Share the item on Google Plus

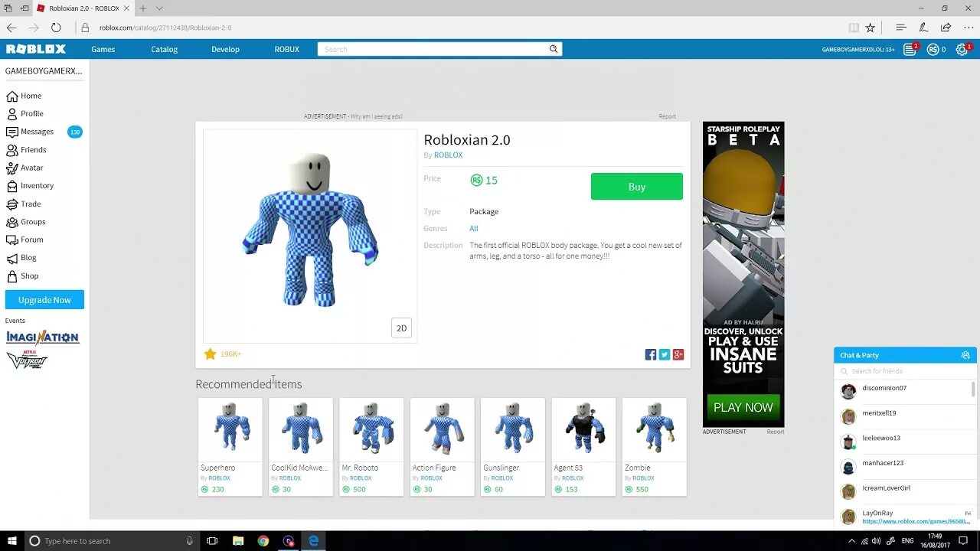coord(678,354)
